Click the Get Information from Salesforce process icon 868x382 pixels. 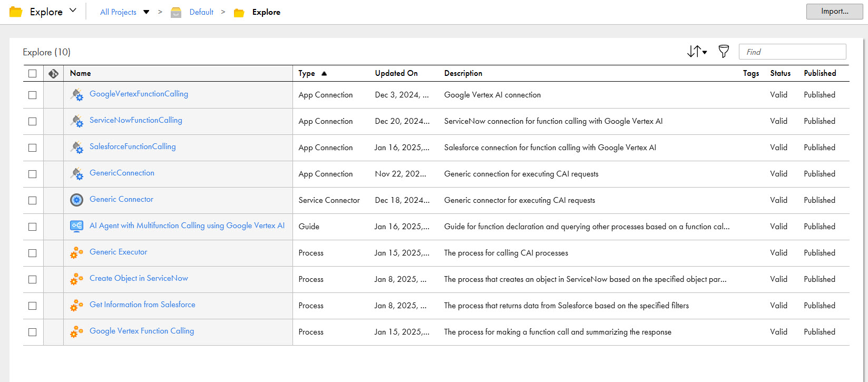click(x=77, y=306)
